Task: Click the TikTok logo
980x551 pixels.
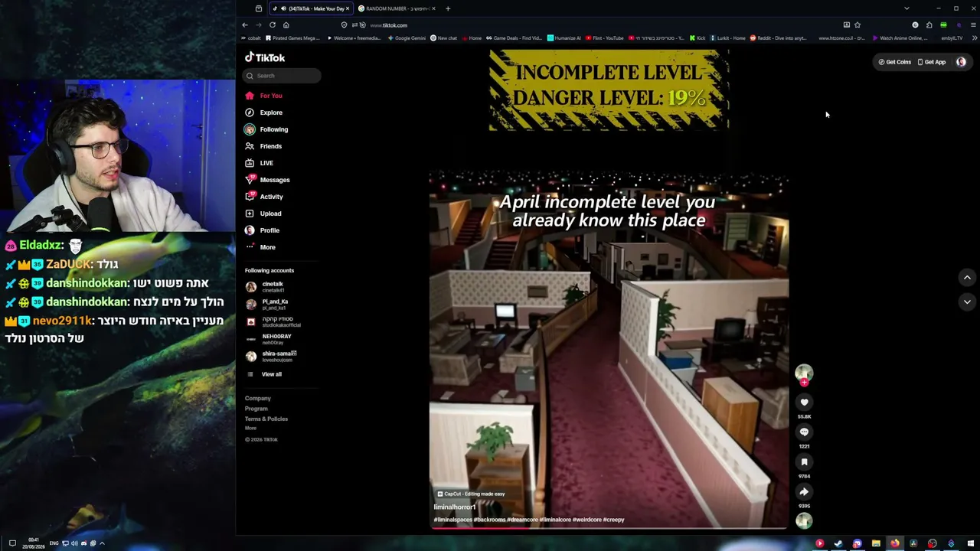Action: click(265, 57)
